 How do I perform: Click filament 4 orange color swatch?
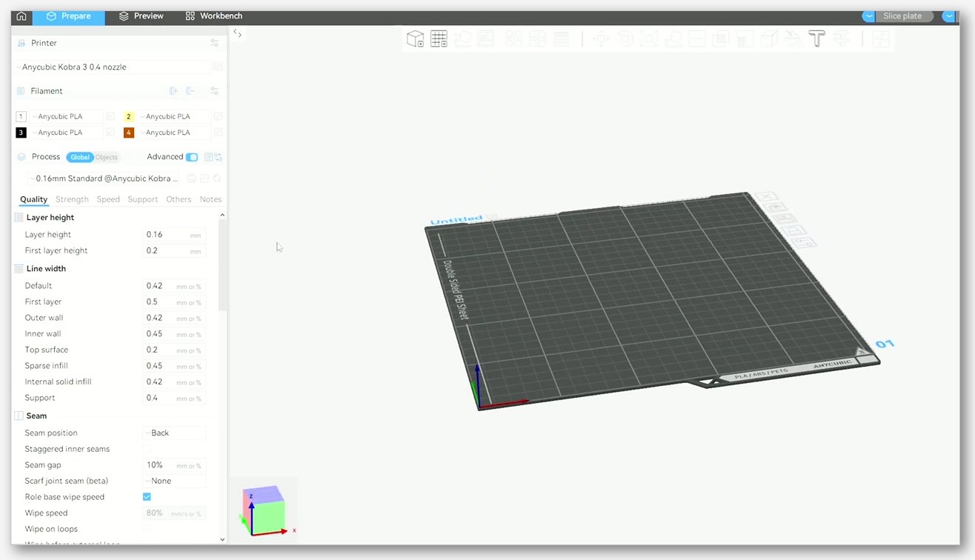coord(129,133)
